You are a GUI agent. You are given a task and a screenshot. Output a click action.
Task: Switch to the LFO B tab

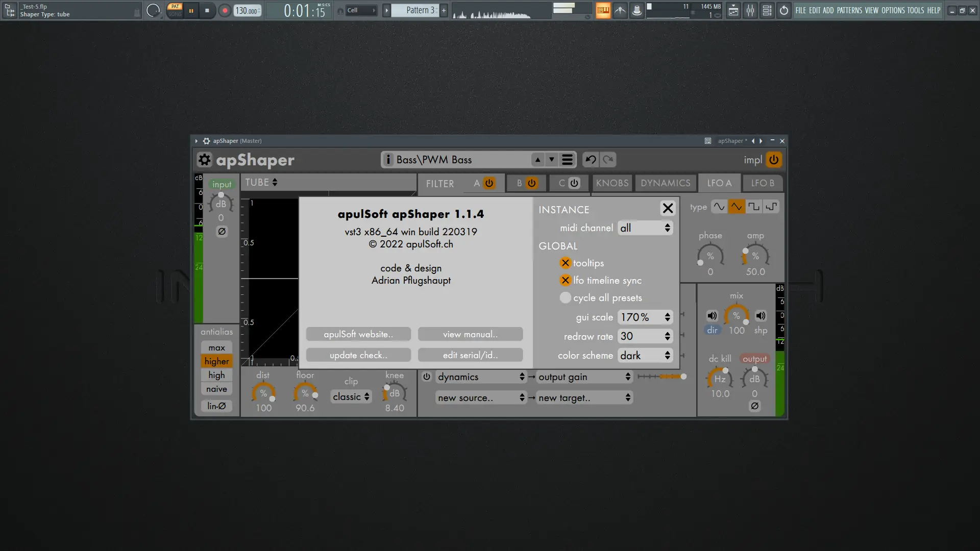pyautogui.click(x=762, y=183)
